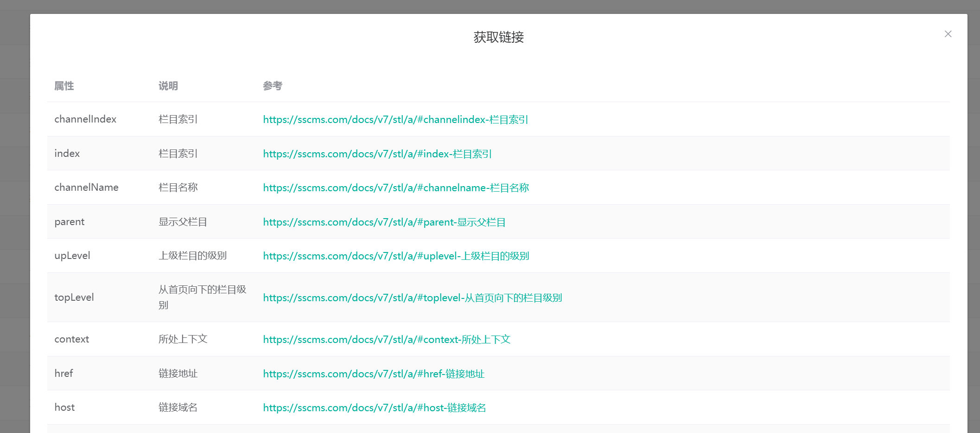Open the upLevel 上级栏目的级别 link

pyautogui.click(x=396, y=256)
